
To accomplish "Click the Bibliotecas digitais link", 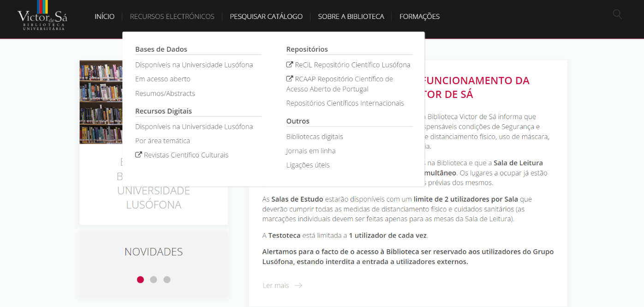I will 315,137.
